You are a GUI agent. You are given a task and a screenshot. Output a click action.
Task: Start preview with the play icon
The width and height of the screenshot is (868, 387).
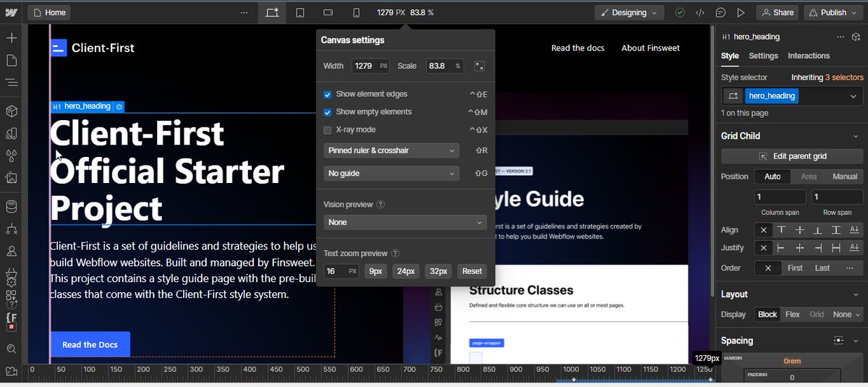pos(741,12)
